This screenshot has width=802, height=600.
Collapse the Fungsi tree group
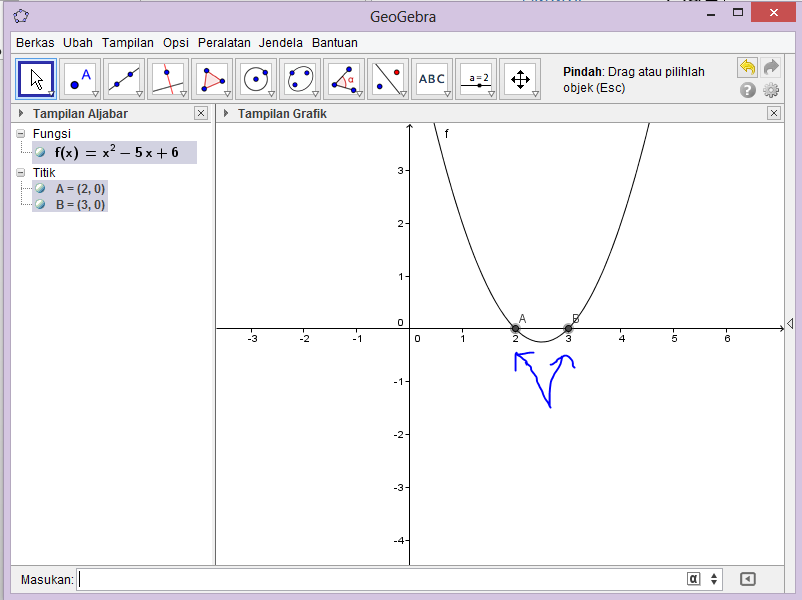[20, 134]
